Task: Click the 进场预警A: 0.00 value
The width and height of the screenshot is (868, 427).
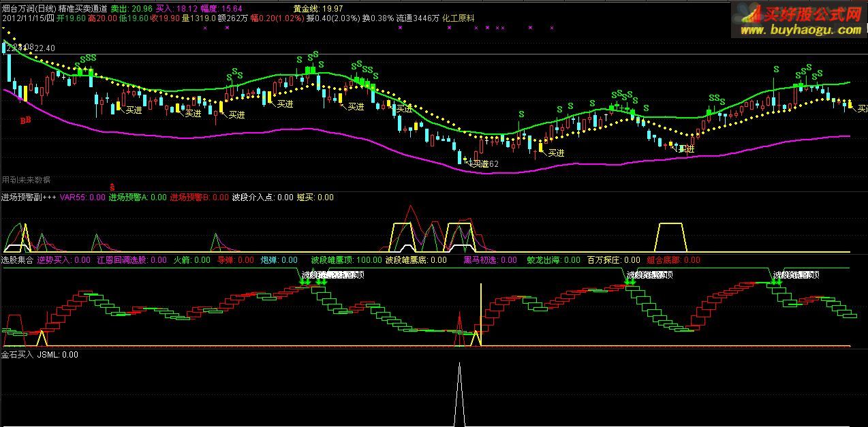Action: point(137,197)
